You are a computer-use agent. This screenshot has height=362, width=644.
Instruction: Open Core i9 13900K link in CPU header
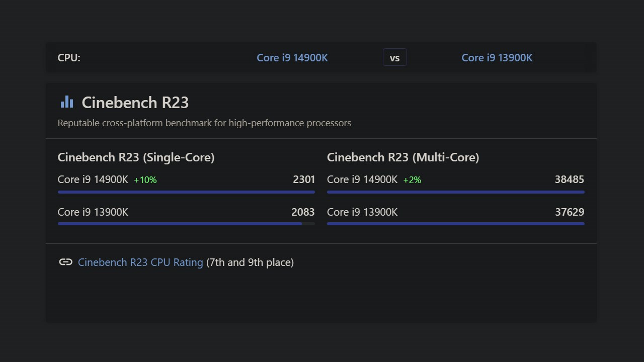[x=497, y=58]
